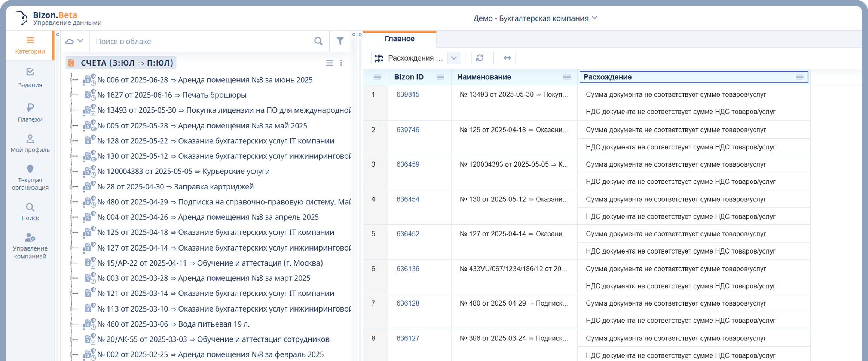Open the cloud source dropdown
This screenshot has height=361, width=868.
[74, 41]
